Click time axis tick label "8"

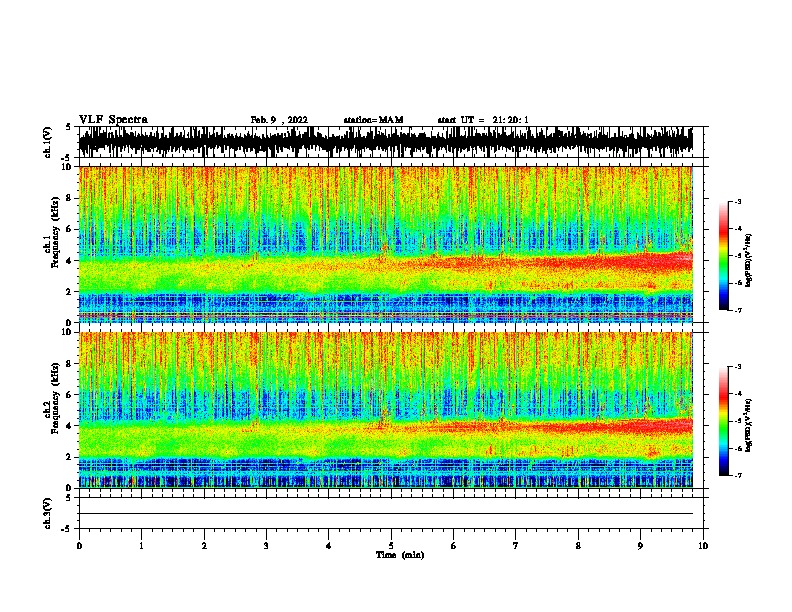578,546
